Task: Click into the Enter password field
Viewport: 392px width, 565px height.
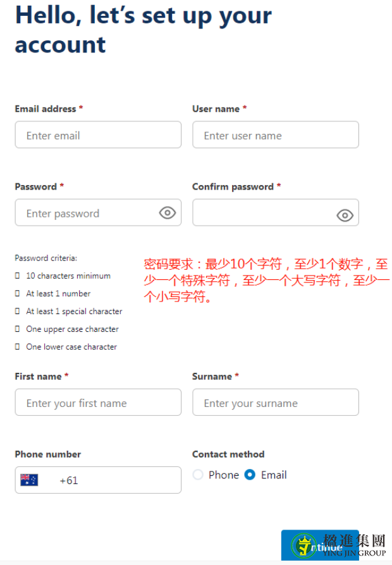Action: [x=98, y=212]
